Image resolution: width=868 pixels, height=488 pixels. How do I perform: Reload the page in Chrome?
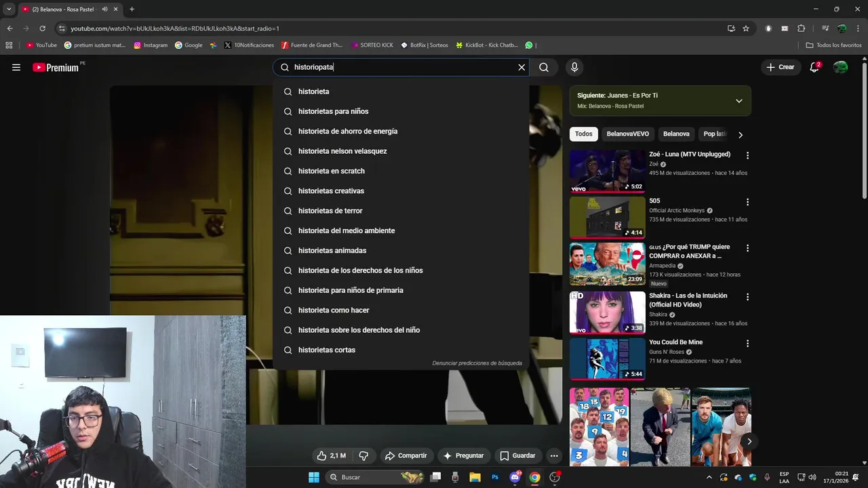click(x=42, y=28)
